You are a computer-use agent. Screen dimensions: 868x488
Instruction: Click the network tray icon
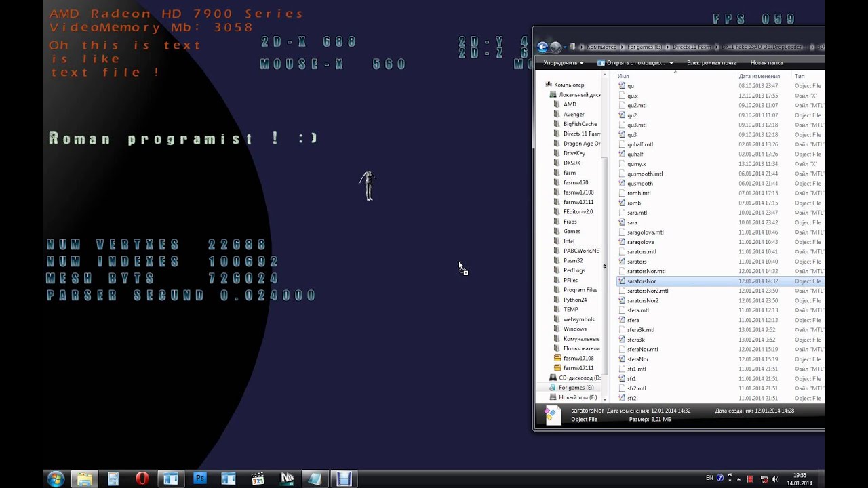click(765, 479)
